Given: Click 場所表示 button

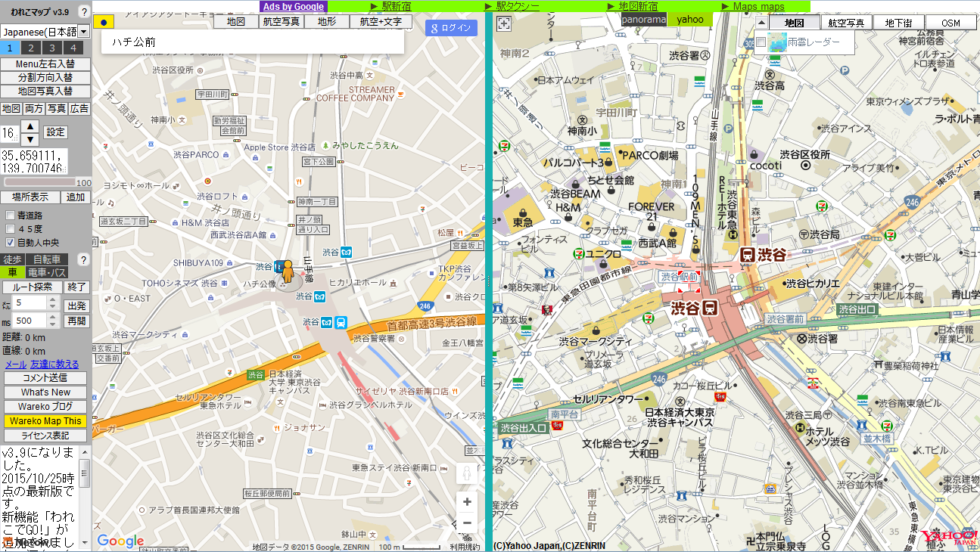Looking at the screenshot, I should pos(30,197).
